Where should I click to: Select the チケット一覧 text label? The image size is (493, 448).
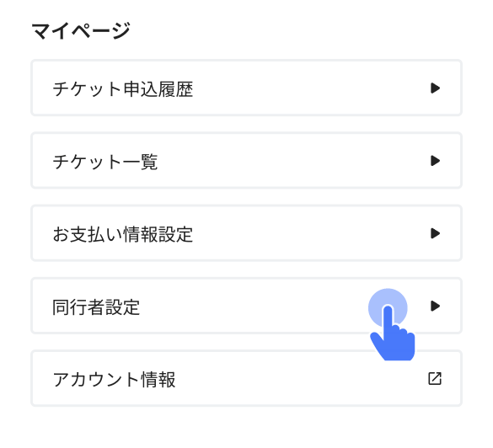(x=105, y=162)
